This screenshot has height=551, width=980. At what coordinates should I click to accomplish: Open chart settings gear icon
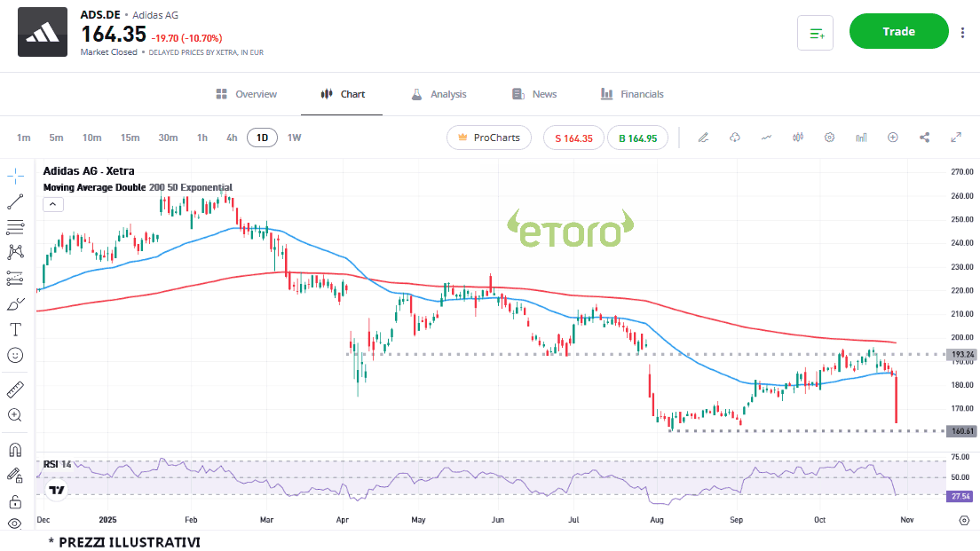(829, 138)
